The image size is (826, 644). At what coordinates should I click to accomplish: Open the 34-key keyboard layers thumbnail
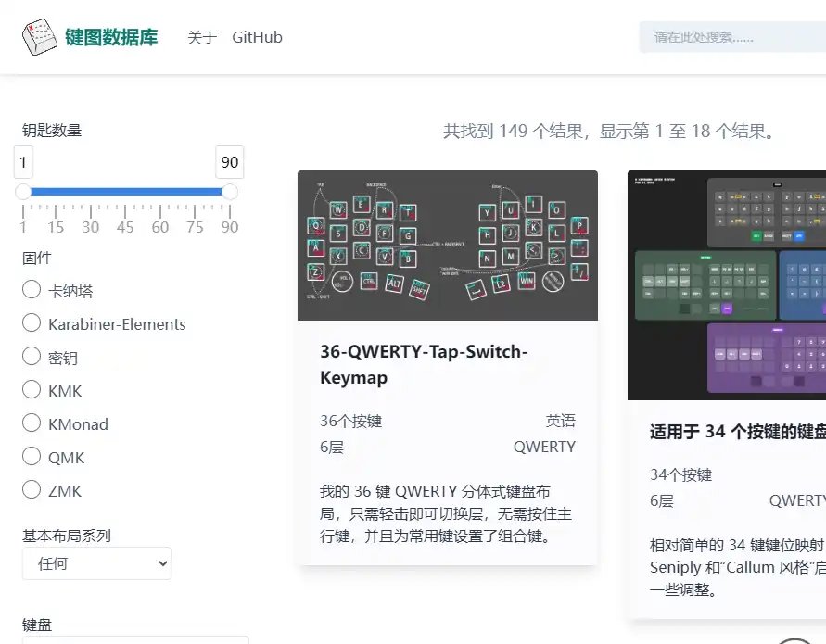727,285
